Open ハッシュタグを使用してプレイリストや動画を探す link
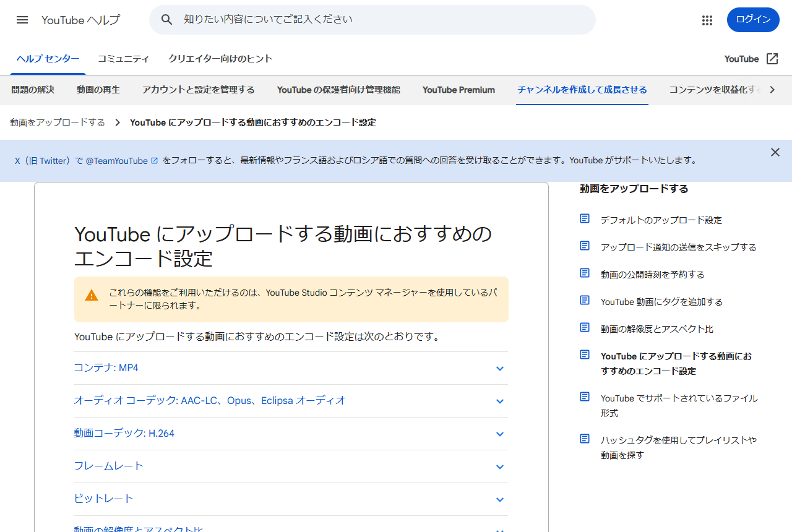Viewport: 792px width, 532px height. click(679, 447)
